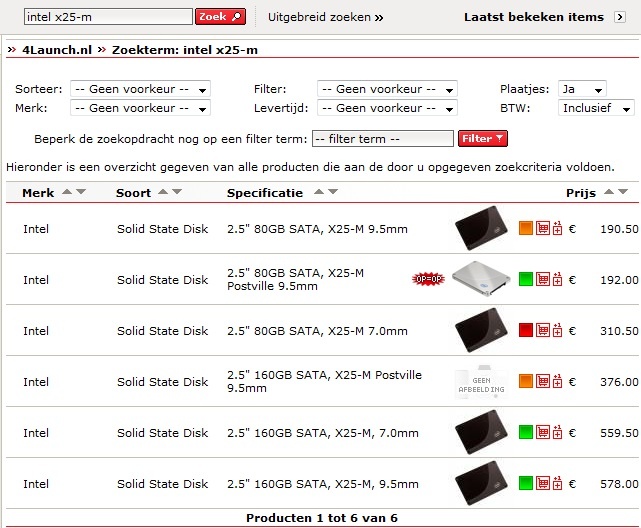The image size is (641, 528).
Task: Sort Soort column ascending
Action: point(163,192)
